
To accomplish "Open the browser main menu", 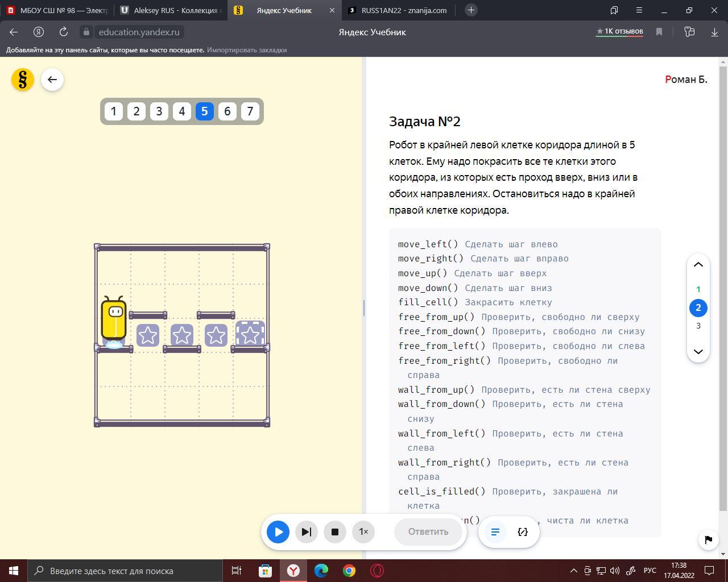I will pos(639,10).
